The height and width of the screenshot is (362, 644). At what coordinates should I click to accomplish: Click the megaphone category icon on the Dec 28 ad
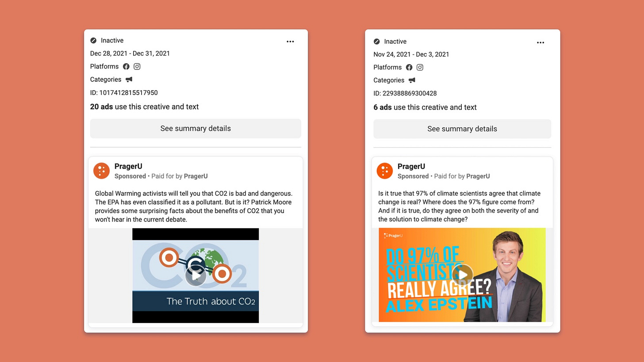129,80
